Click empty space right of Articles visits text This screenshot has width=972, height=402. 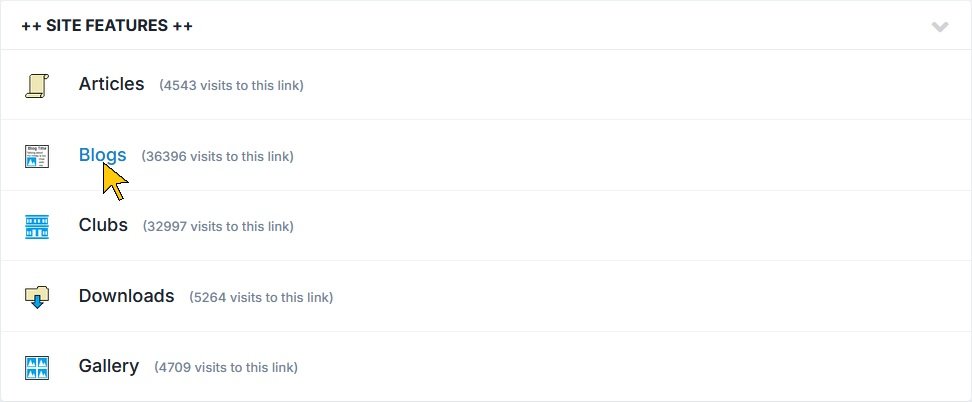[x=620, y=85]
